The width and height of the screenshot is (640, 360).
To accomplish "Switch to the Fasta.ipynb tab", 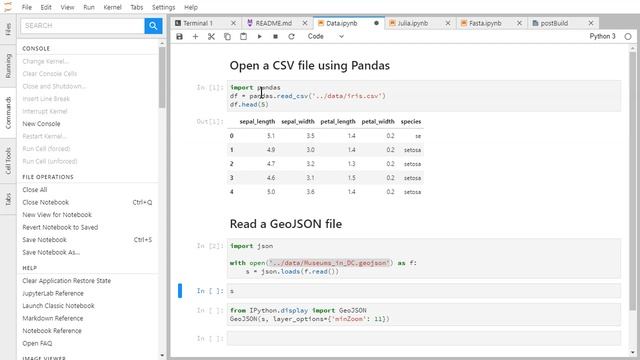I will (x=485, y=23).
